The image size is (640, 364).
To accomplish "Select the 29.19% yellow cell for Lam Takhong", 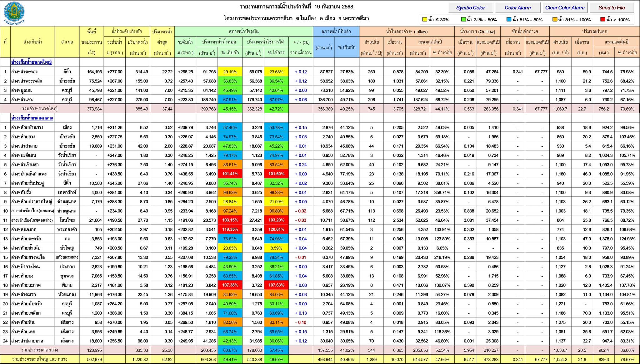I will click(x=230, y=72).
